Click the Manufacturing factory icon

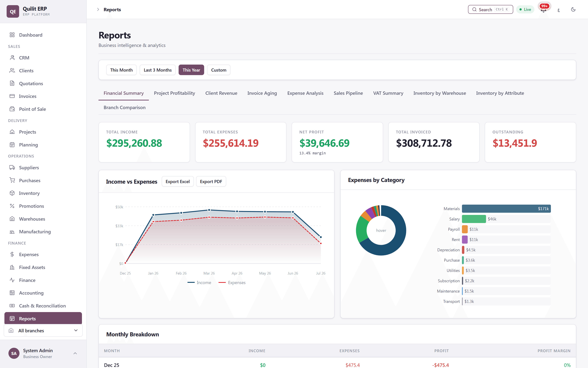point(12,232)
